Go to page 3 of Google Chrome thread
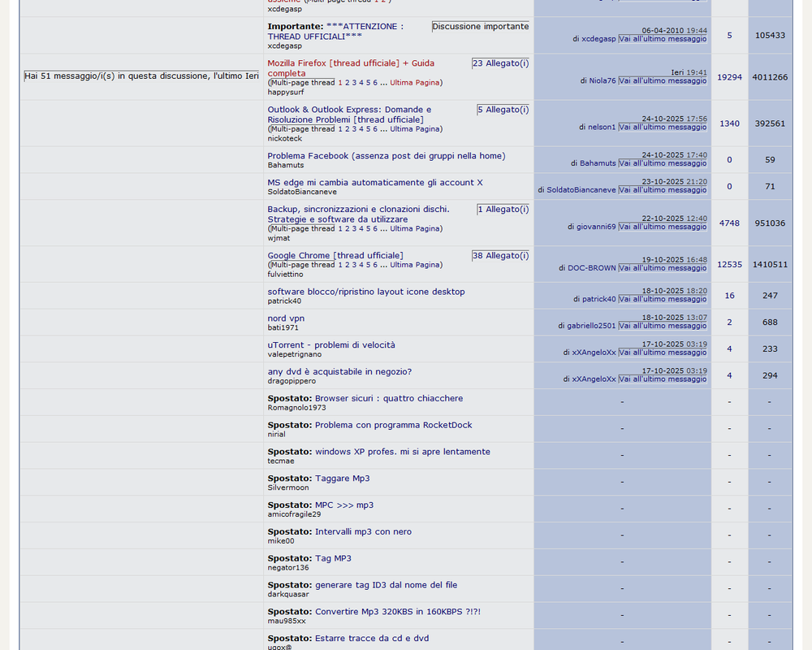The image size is (812, 650). pyautogui.click(x=354, y=265)
